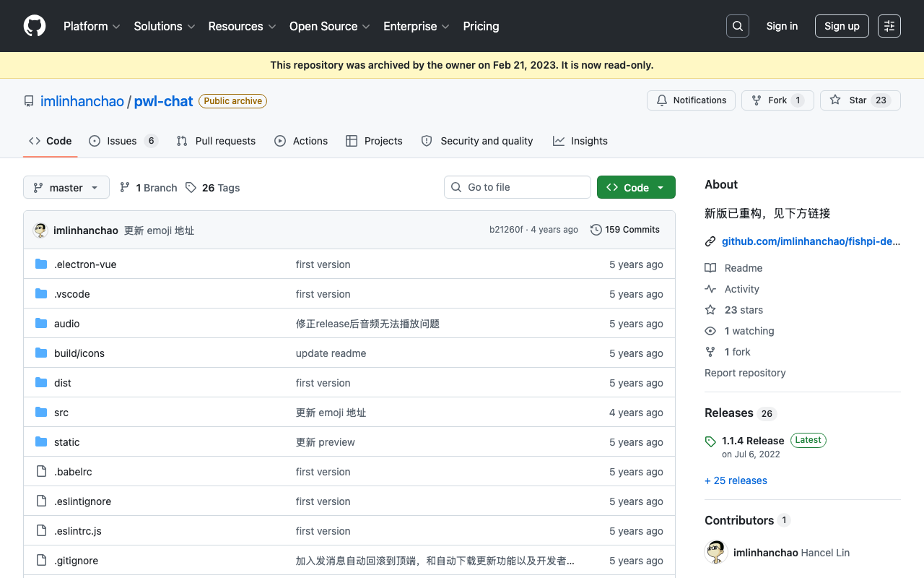Click the + 25 releases link
Viewport: 924px width, 578px height.
[736, 480]
